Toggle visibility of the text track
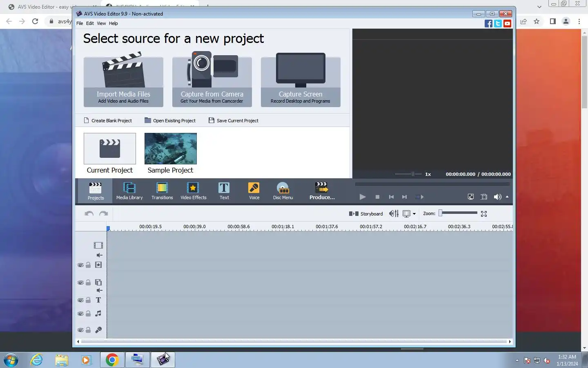Viewport: 588px width, 368px height. [x=80, y=300]
